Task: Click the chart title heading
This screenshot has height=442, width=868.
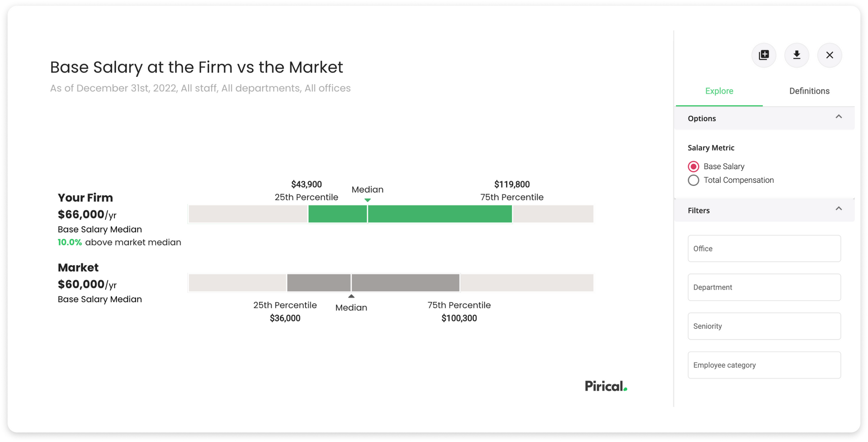Action: click(x=196, y=67)
